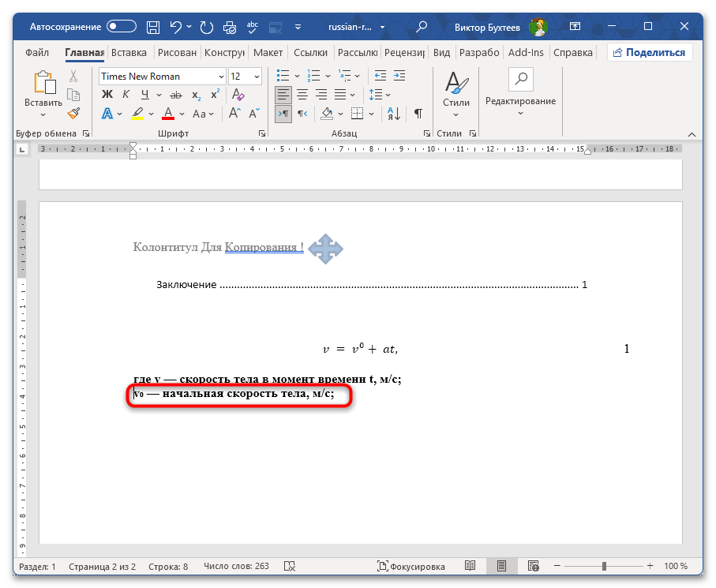
Task: Click the Число слов: 263 word count
Action: coord(236,566)
